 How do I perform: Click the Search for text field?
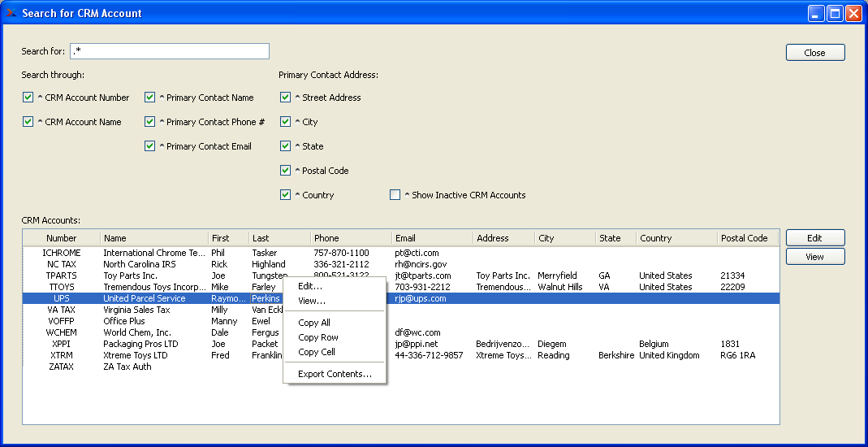click(170, 51)
